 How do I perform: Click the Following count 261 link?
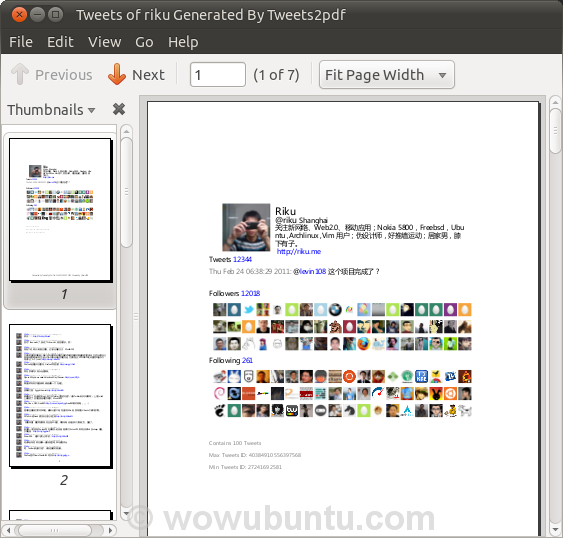pos(247,360)
